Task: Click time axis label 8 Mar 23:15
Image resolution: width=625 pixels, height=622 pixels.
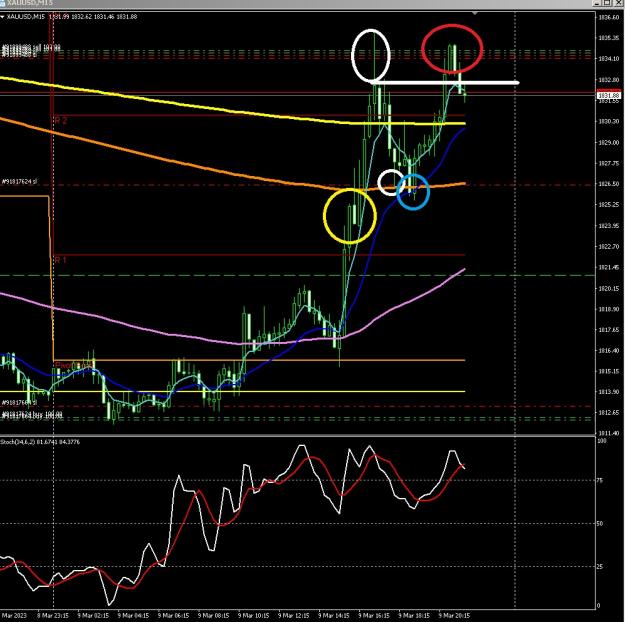Action: [53, 616]
